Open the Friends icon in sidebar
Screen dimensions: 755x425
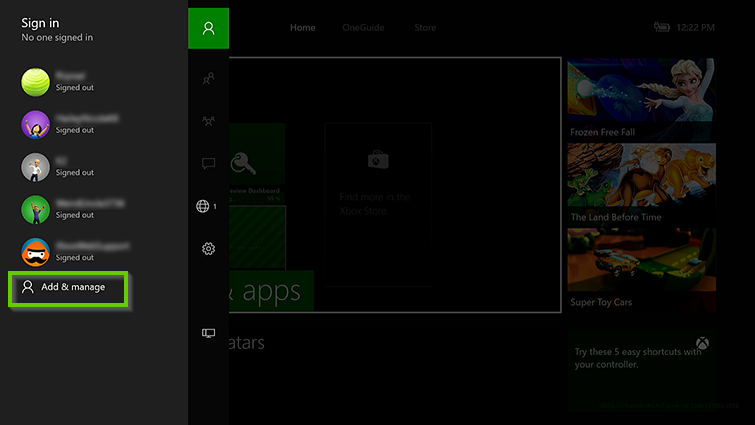(208, 78)
